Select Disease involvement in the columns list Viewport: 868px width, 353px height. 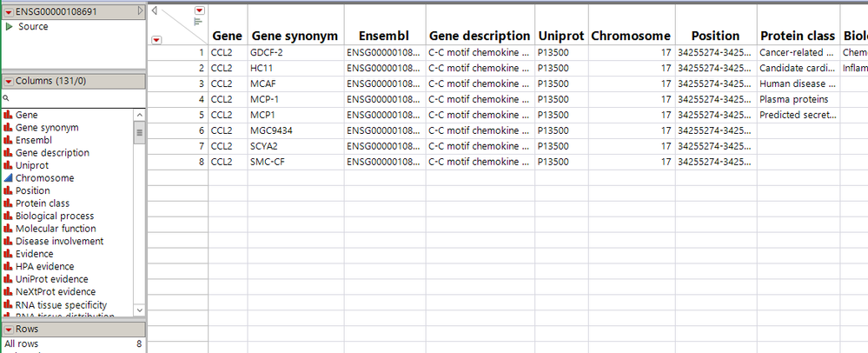coord(59,241)
